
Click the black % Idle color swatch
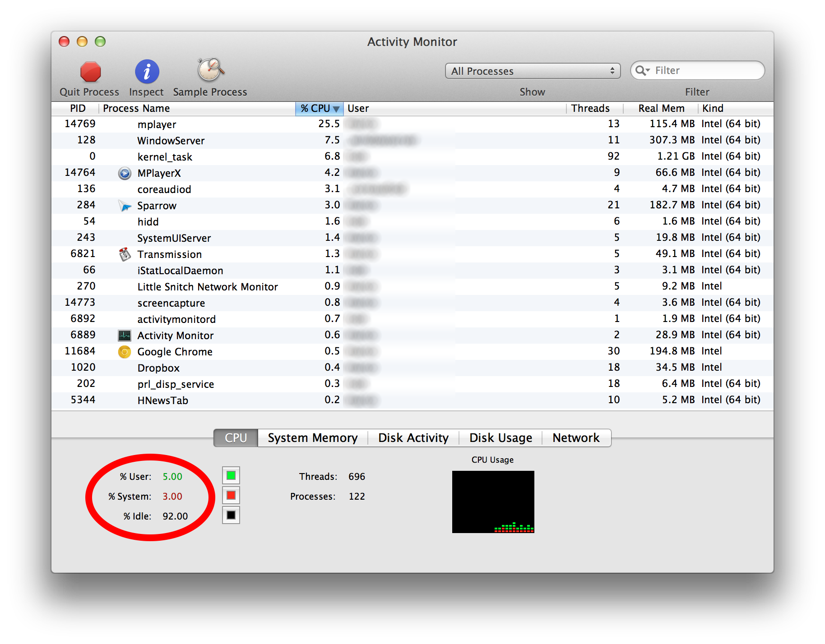tap(231, 515)
